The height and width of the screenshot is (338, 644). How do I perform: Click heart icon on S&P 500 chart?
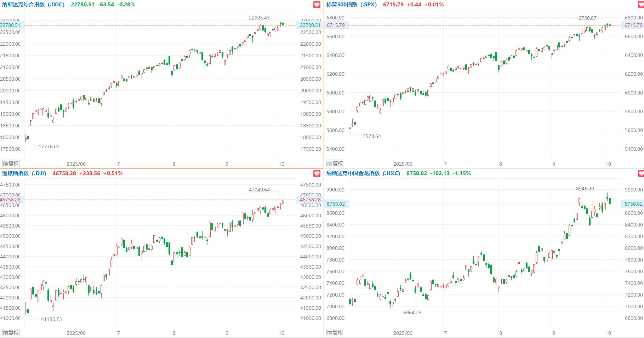point(641,5)
